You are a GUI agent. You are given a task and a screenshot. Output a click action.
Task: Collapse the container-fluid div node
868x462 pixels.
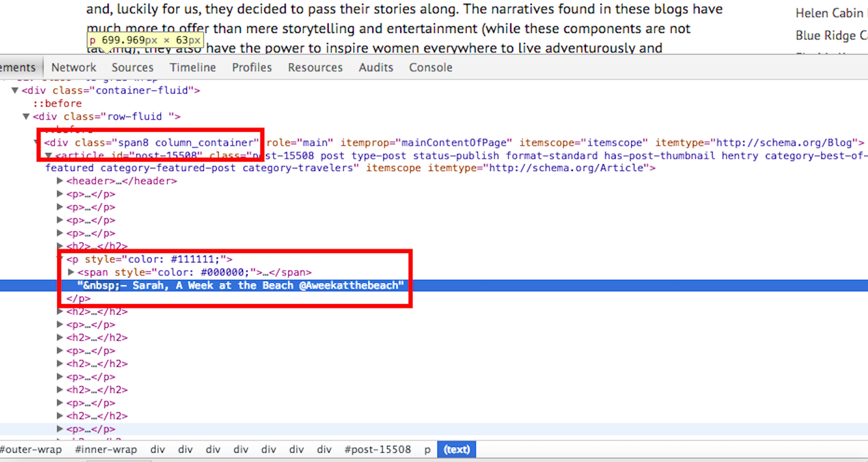pos(15,91)
